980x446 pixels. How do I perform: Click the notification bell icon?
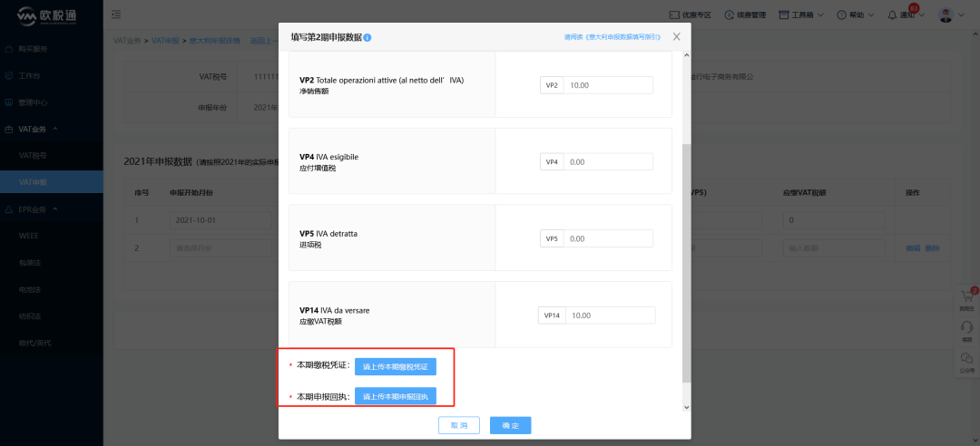(x=893, y=15)
